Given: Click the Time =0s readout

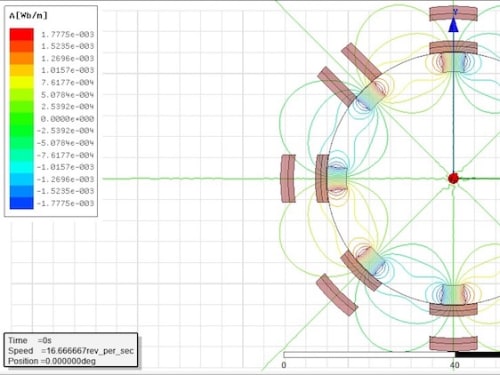Looking at the screenshot, I should click(30, 340).
